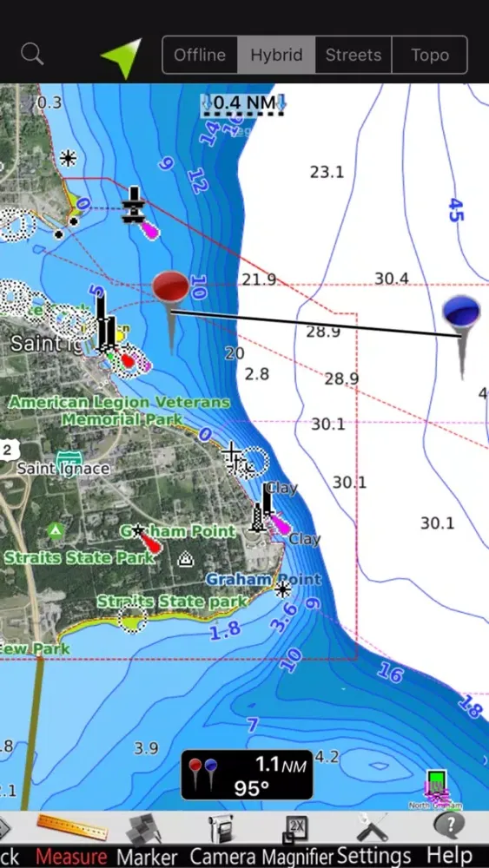The height and width of the screenshot is (868, 489).
Task: Tap the 3.9 depth sounding
Action: click(x=146, y=748)
